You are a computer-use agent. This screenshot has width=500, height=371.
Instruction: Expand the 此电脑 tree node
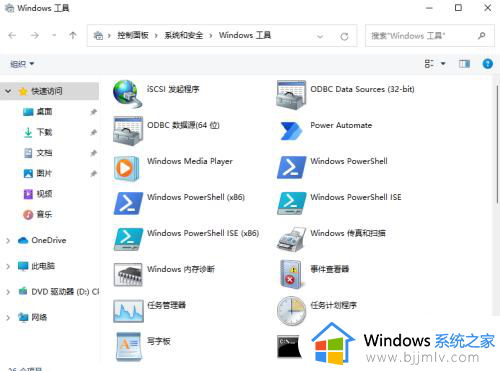pyautogui.click(x=8, y=266)
